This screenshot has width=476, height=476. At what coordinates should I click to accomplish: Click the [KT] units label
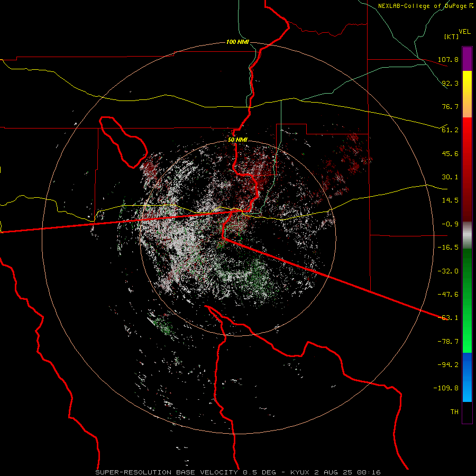pos(451,36)
